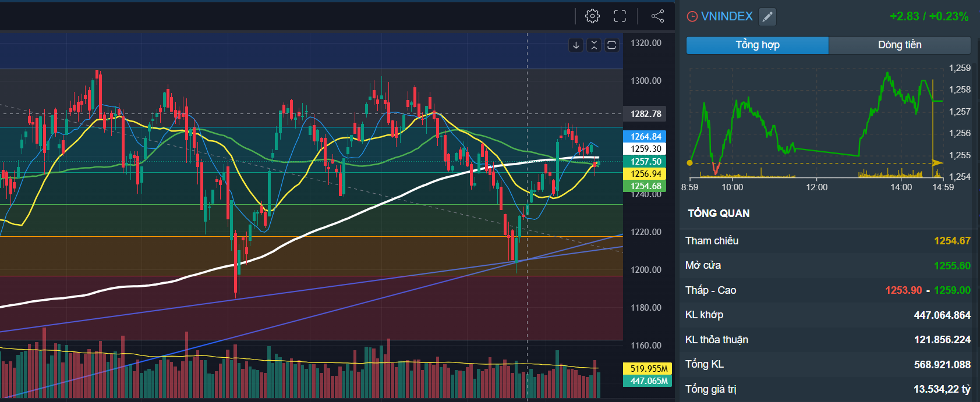Image resolution: width=980 pixels, height=402 pixels.
Task: Click the 519.955M volume average label
Action: click(648, 368)
